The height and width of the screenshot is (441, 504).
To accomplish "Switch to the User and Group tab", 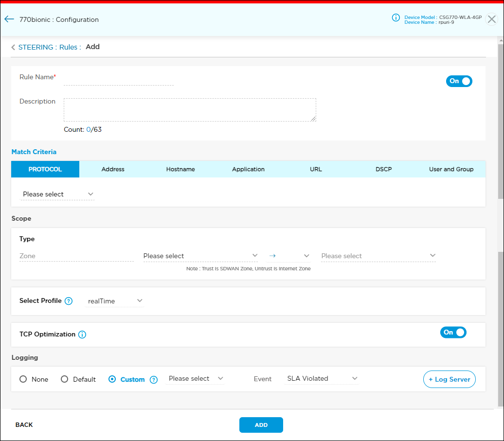I will [x=451, y=169].
